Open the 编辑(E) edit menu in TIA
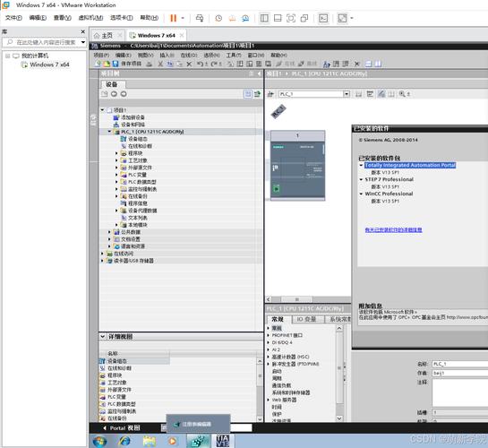Image resolution: width=488 pixels, height=448 pixels. (x=124, y=56)
